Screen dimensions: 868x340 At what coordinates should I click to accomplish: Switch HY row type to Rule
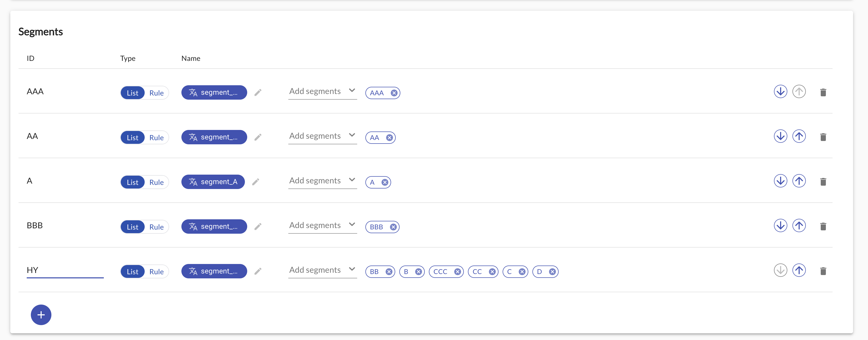coord(156,272)
